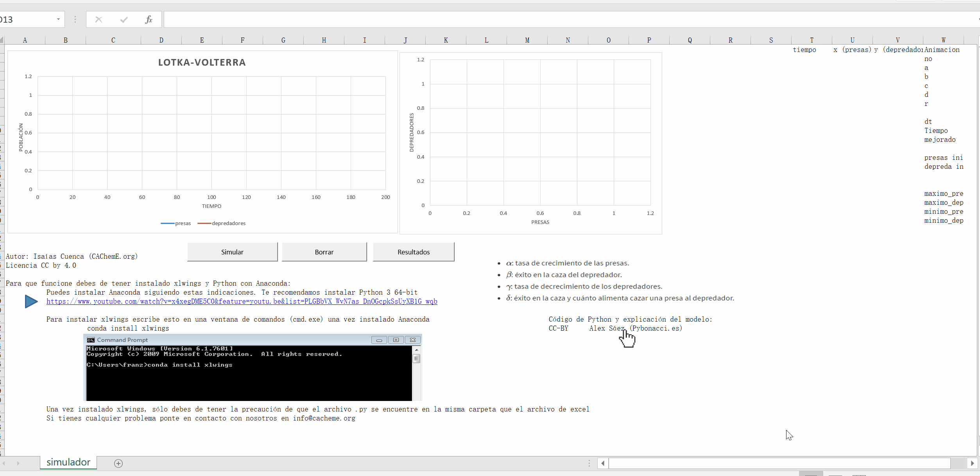
Task: Select column H header
Action: [x=324, y=40]
